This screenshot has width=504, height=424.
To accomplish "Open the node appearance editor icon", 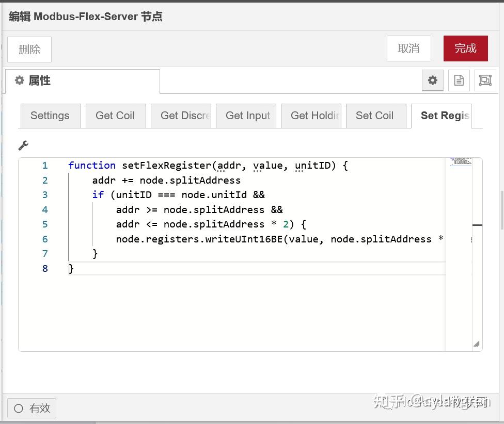I will [485, 80].
